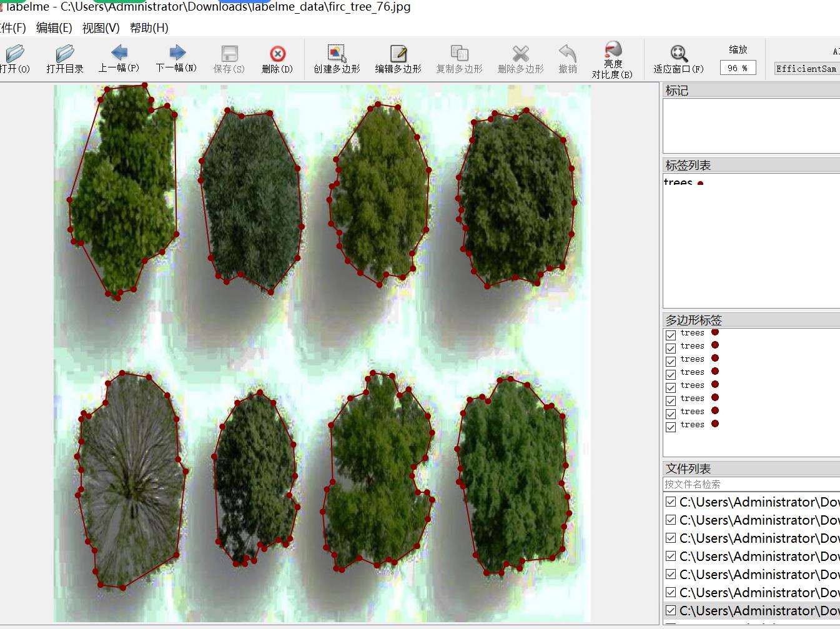Select the trees entry in label list
Viewport: 840px width, 629px height.
coord(678,182)
